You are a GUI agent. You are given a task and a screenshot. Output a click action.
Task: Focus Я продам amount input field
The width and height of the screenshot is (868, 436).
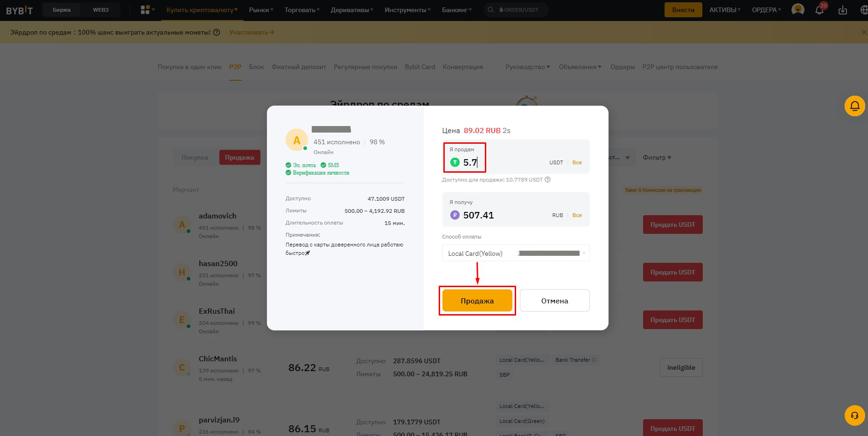pyautogui.click(x=516, y=157)
